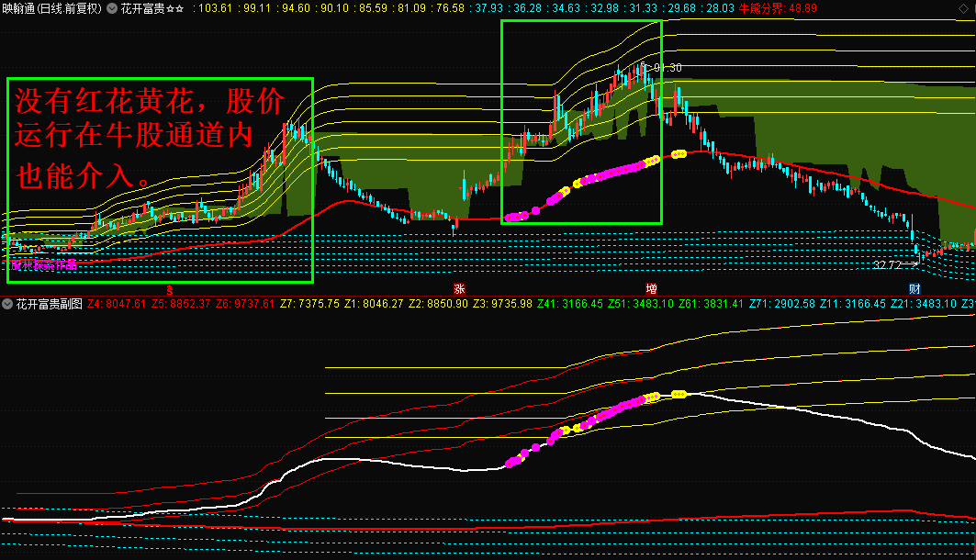Open the dropdown arrow beside 花开富贵 indicator
976x560 pixels.
(112, 8)
